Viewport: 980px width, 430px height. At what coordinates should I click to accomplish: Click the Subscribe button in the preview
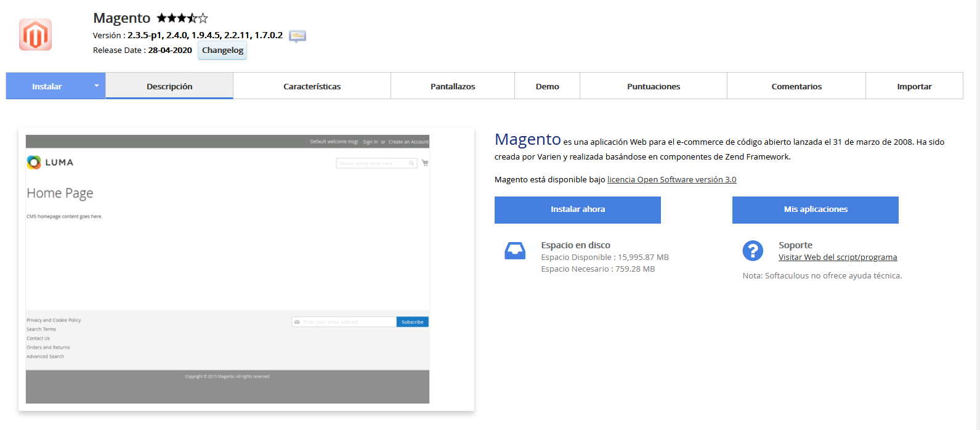click(x=412, y=322)
